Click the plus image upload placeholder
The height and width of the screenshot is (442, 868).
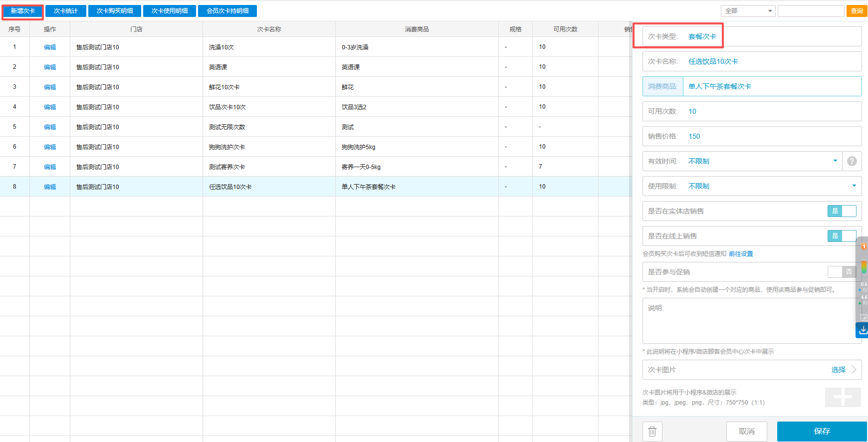tap(843, 397)
